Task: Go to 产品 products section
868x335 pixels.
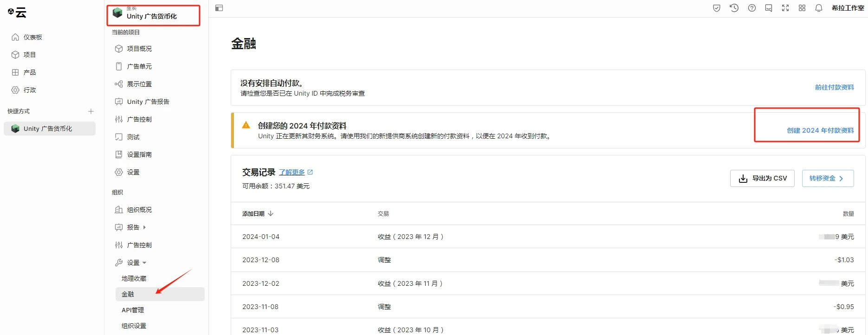Action: [x=23, y=72]
